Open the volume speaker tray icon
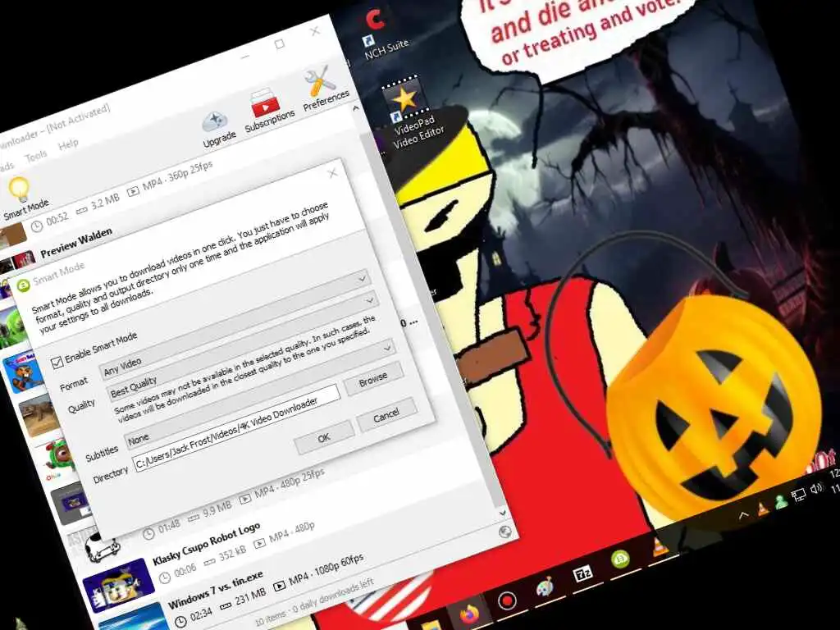This screenshot has height=630, width=840. 816,489
